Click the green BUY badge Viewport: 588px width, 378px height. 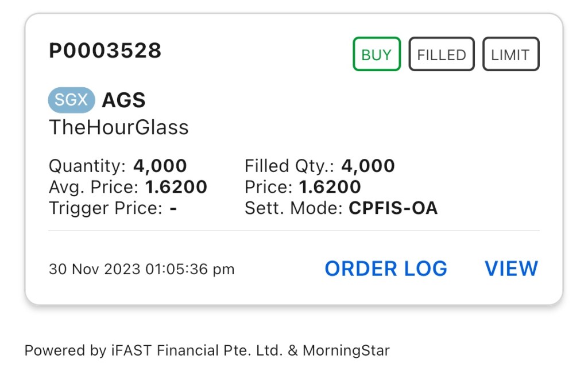click(376, 54)
